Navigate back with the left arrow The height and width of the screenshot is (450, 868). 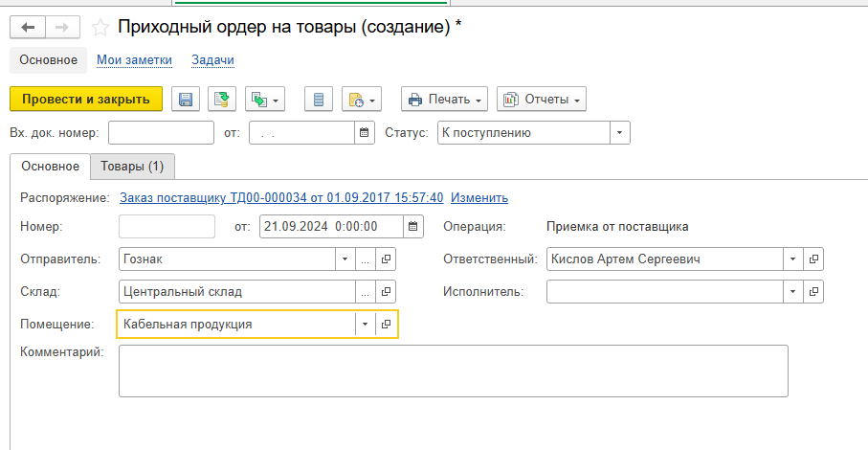28,27
